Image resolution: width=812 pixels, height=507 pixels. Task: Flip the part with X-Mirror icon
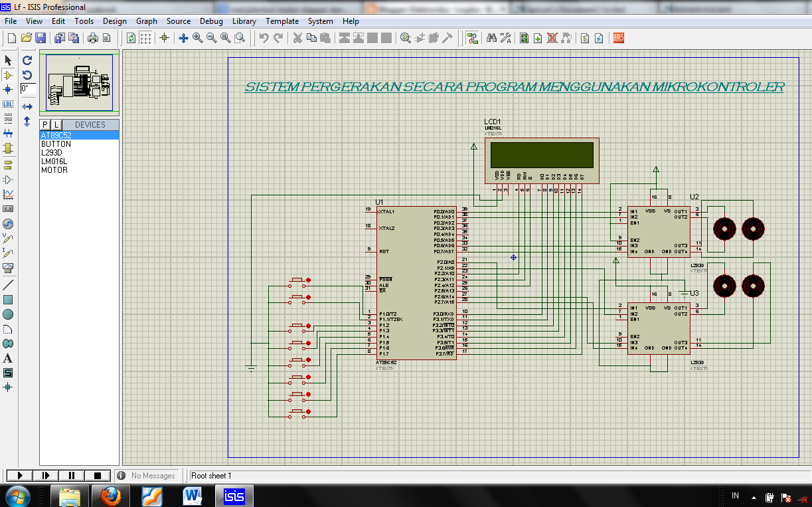pyautogui.click(x=27, y=107)
